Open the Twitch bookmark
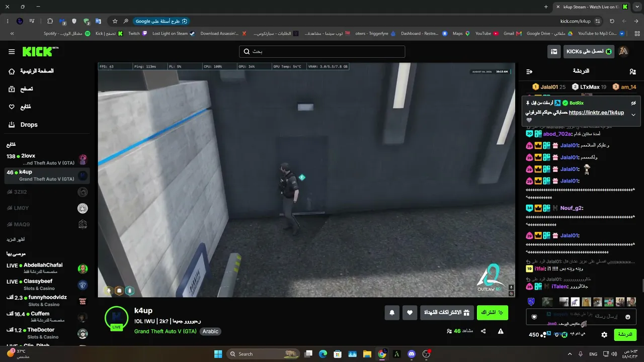This screenshot has width=644, height=362. (x=137, y=34)
